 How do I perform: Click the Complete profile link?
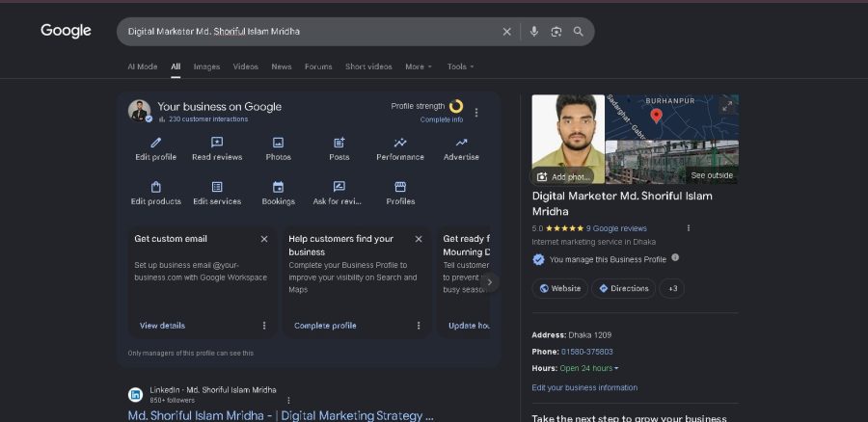coord(325,326)
